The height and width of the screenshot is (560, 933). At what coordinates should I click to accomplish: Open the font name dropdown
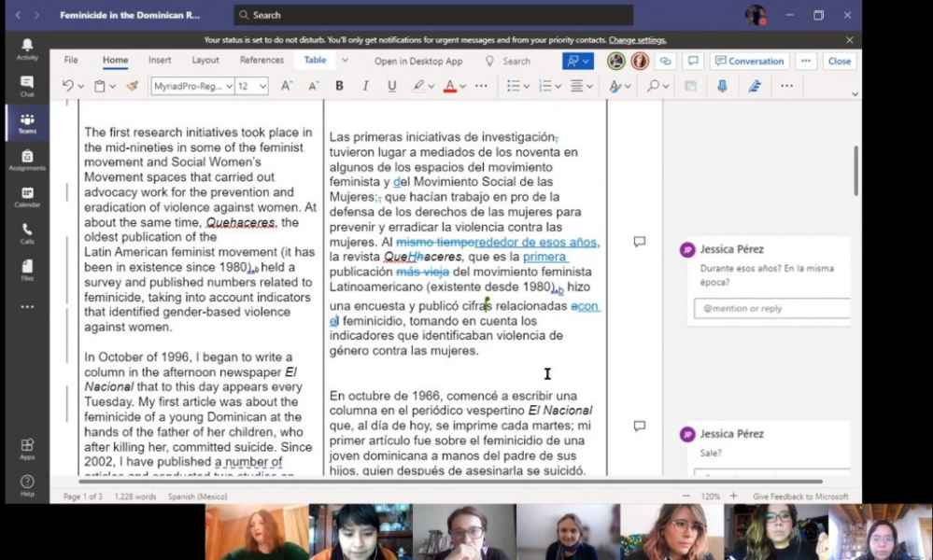(191, 86)
